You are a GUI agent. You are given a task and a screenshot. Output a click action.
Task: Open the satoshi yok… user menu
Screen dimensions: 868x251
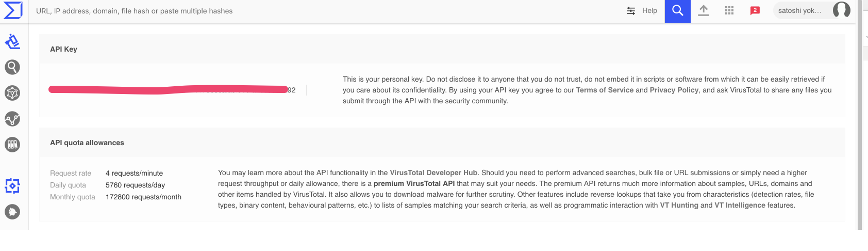pos(812,10)
